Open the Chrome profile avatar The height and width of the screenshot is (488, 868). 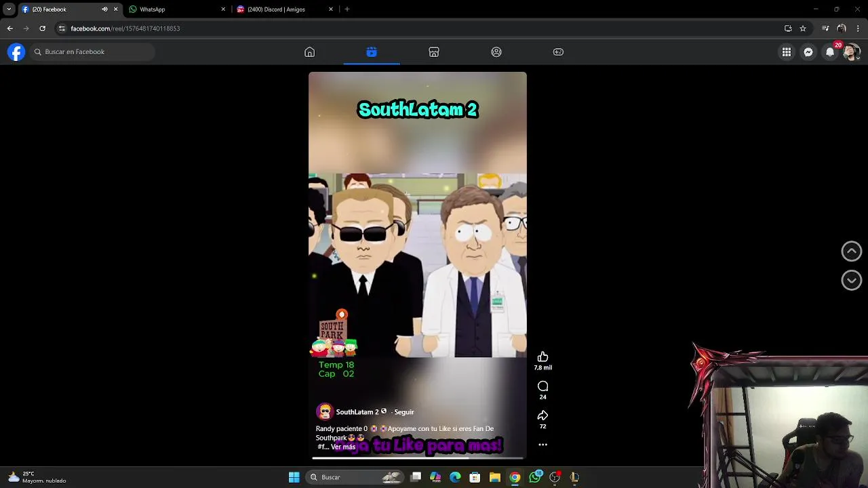tap(842, 28)
